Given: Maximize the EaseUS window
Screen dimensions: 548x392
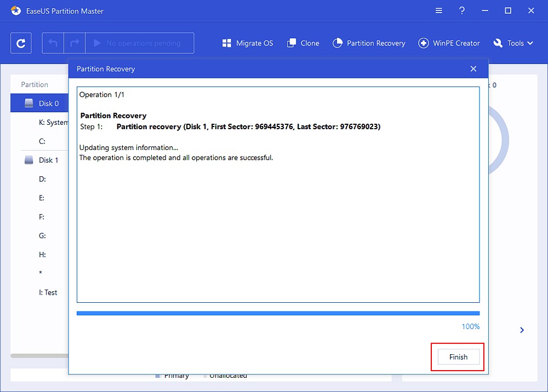Looking at the screenshot, I should pyautogui.click(x=508, y=11).
